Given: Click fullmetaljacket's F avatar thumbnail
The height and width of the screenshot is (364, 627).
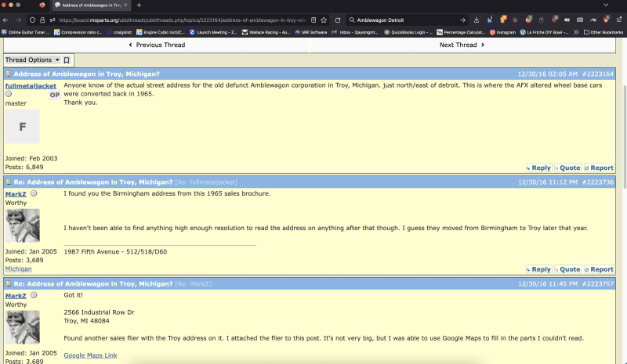Looking at the screenshot, I should (x=23, y=127).
